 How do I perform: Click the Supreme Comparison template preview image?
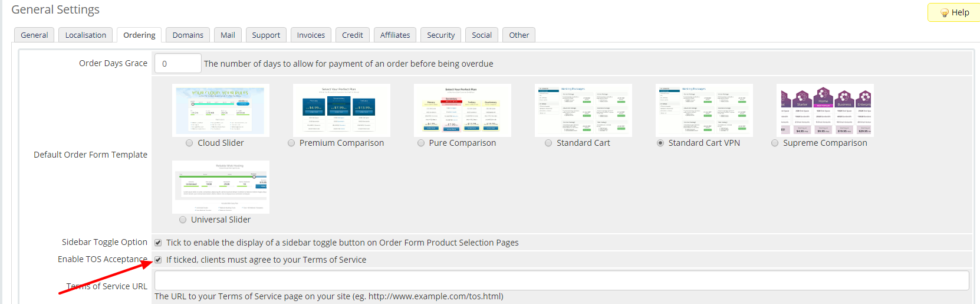[x=825, y=110]
